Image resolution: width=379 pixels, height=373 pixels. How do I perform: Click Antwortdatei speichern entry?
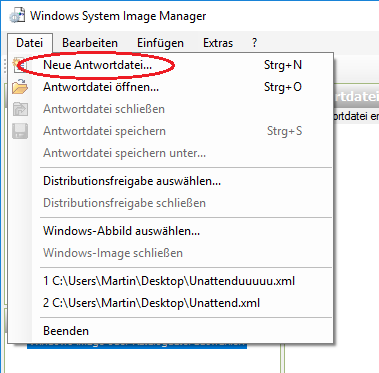pyautogui.click(x=171, y=131)
